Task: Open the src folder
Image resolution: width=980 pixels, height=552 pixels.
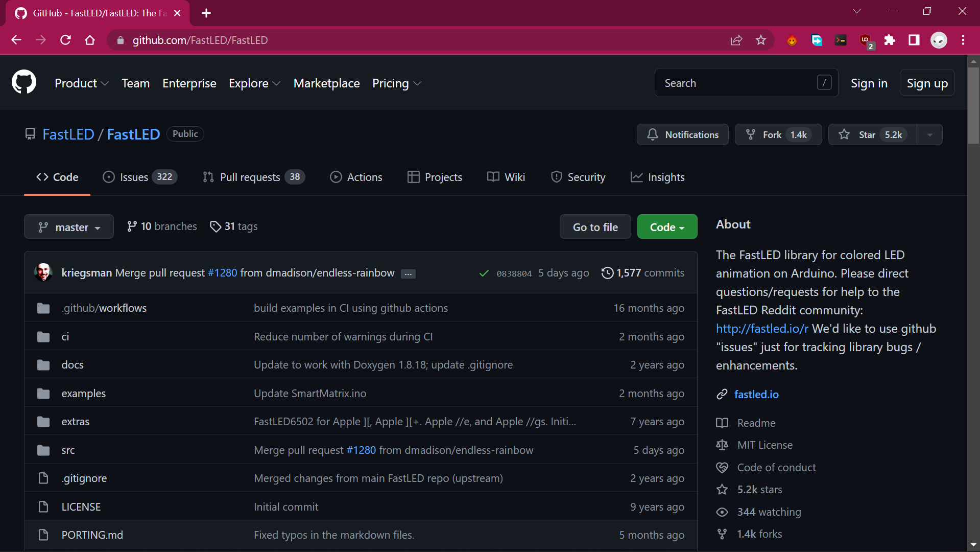Action: (x=68, y=450)
